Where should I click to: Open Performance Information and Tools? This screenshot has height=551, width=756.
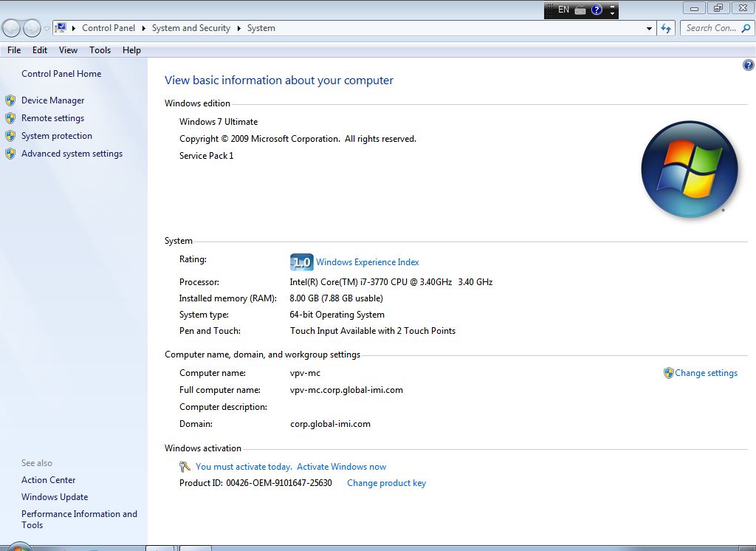pos(79,519)
